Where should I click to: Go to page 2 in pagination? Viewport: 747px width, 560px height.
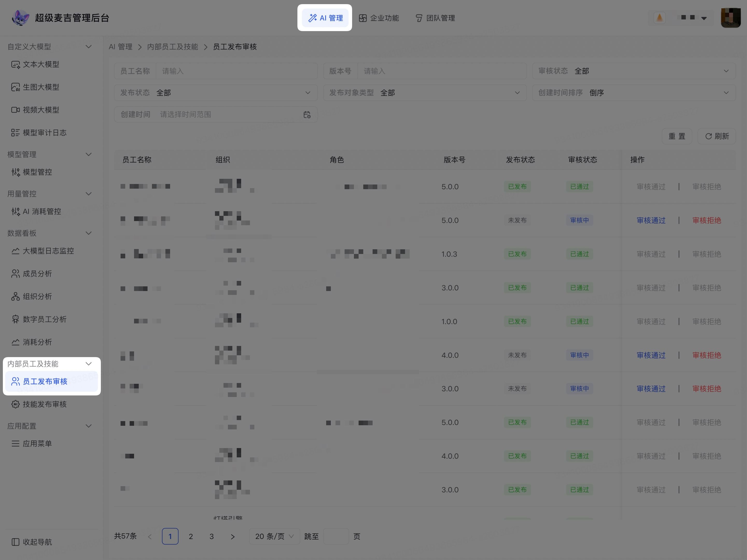pyautogui.click(x=191, y=536)
